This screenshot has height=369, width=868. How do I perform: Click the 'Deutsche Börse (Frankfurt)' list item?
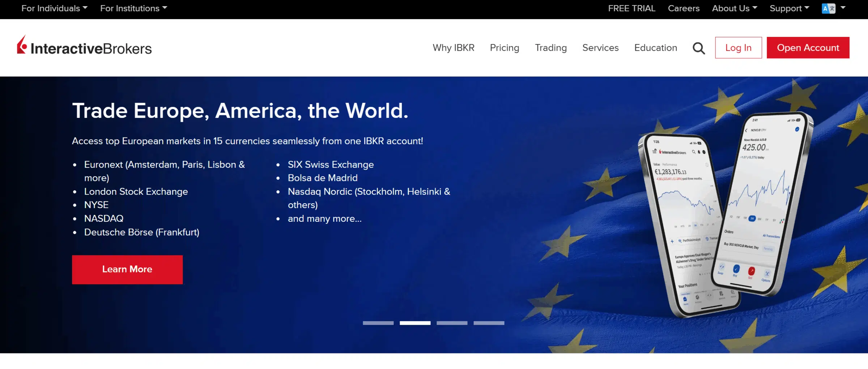(x=142, y=232)
